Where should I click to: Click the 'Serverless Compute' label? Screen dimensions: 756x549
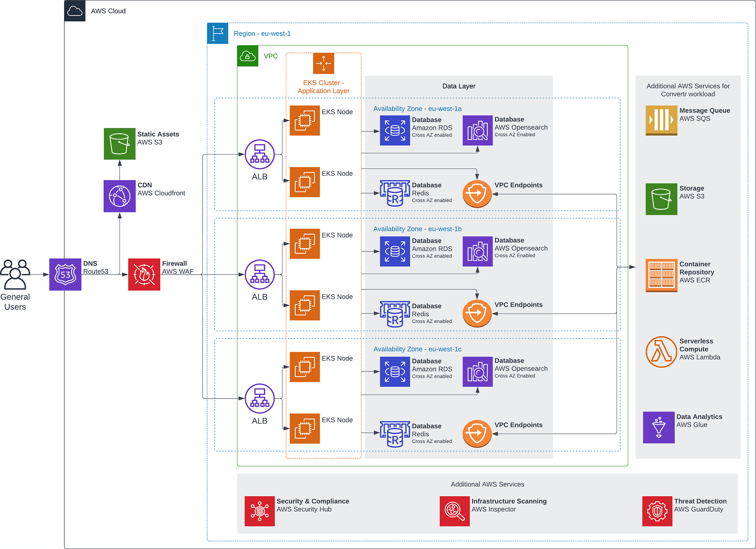coord(696,345)
